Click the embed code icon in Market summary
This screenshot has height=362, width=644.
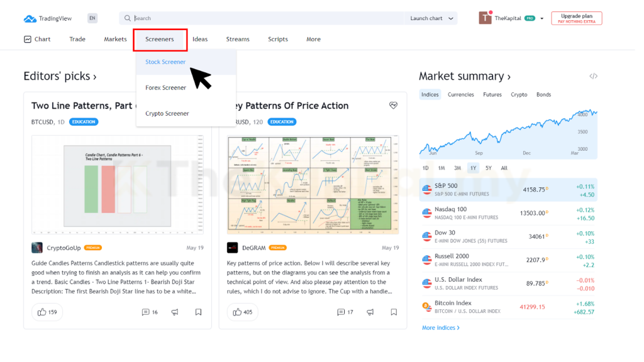[x=593, y=76]
